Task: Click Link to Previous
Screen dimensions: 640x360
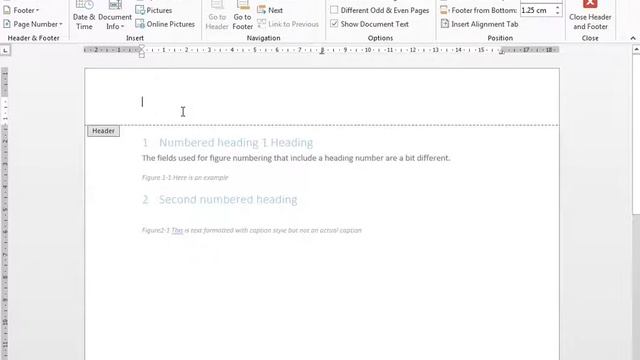Action: (x=288, y=24)
